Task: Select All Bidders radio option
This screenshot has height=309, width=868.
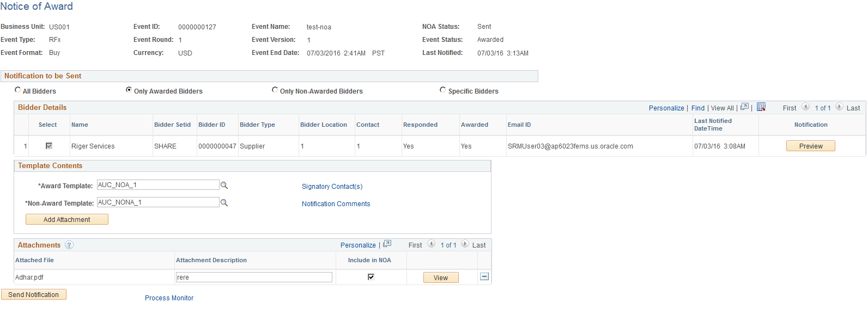Action: (18, 90)
